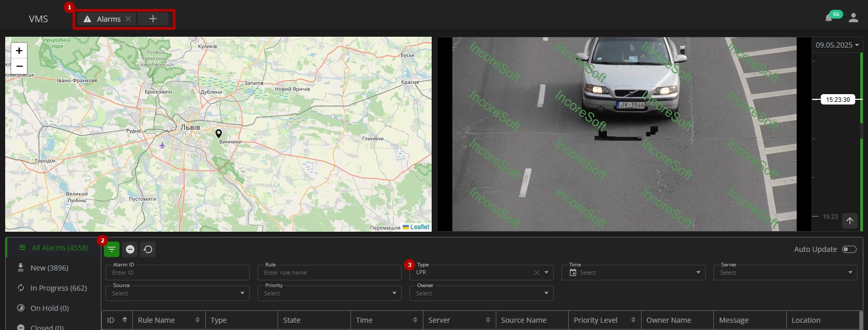Click the On Hold pause icon
This screenshot has width=868, height=330.
[21, 308]
